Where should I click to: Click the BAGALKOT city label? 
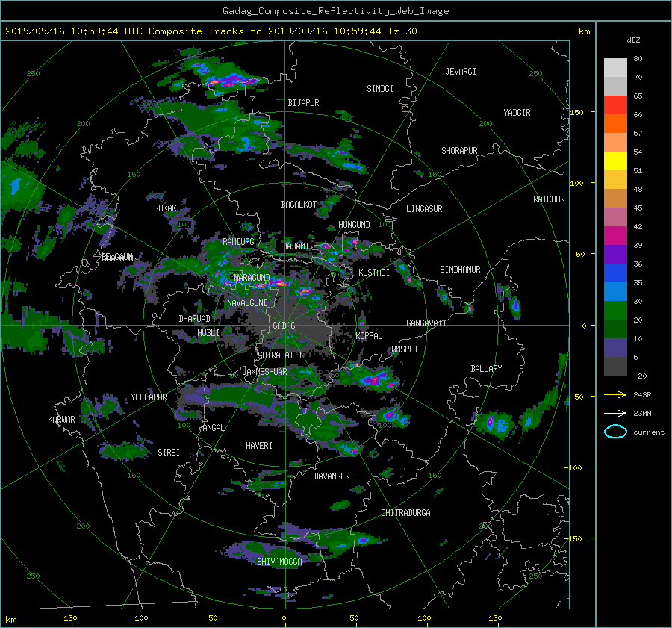[299, 205]
